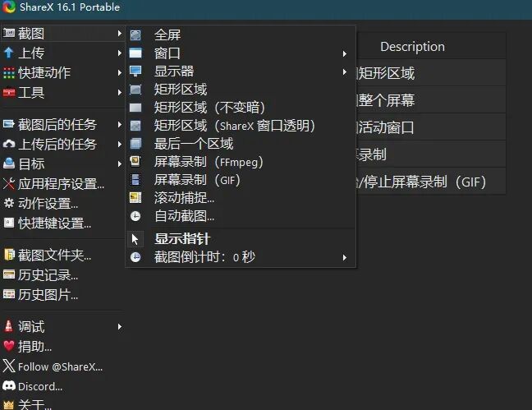Expand the 快捷动作 menu arrow
This screenshot has height=410, width=532.
tap(119, 72)
